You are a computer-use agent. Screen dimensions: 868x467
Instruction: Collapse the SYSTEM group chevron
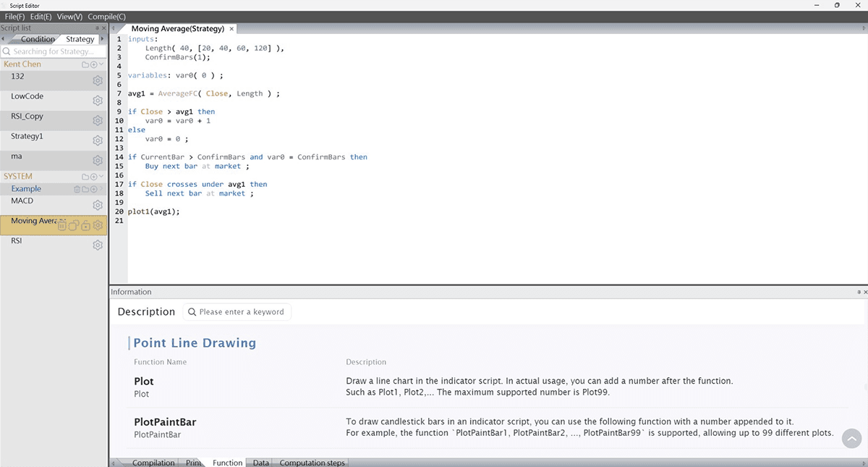101,177
